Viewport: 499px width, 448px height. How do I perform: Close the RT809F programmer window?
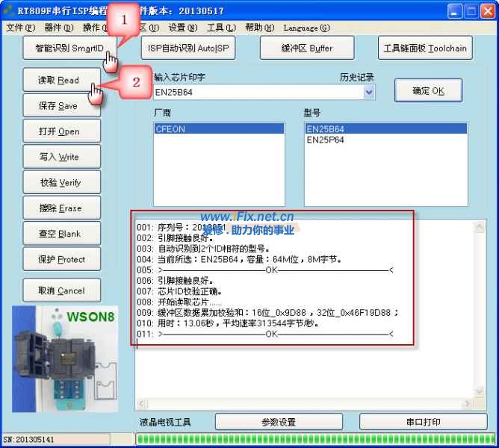click(488, 11)
